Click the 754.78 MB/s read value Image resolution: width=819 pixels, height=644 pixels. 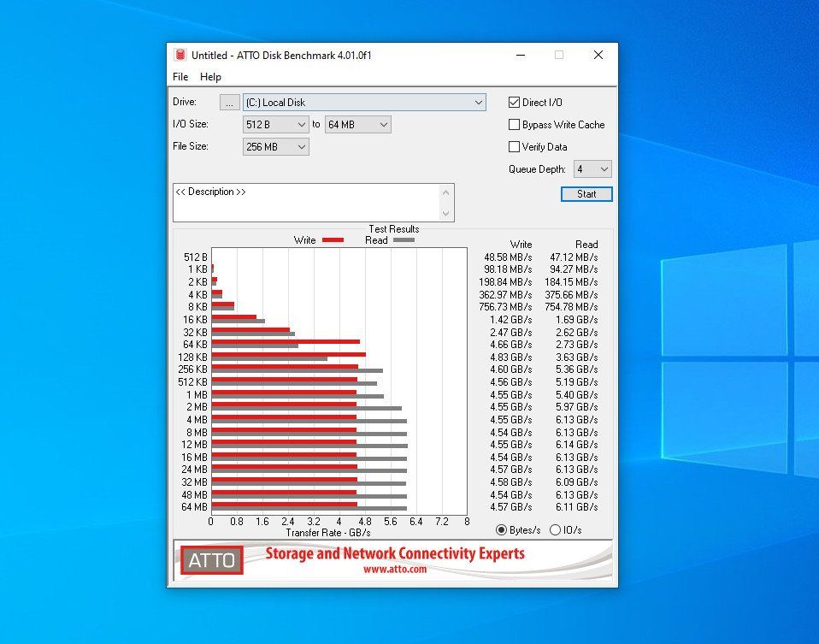(571, 307)
